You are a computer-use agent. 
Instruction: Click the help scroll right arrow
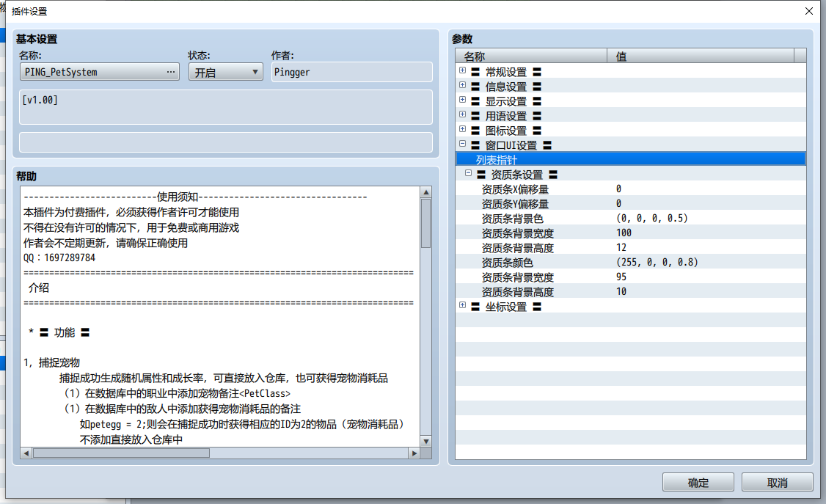(x=414, y=453)
